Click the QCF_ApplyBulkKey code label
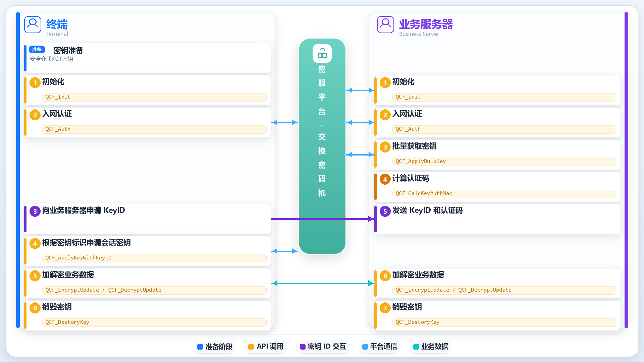This screenshot has height=362, width=644. pyautogui.click(x=421, y=161)
